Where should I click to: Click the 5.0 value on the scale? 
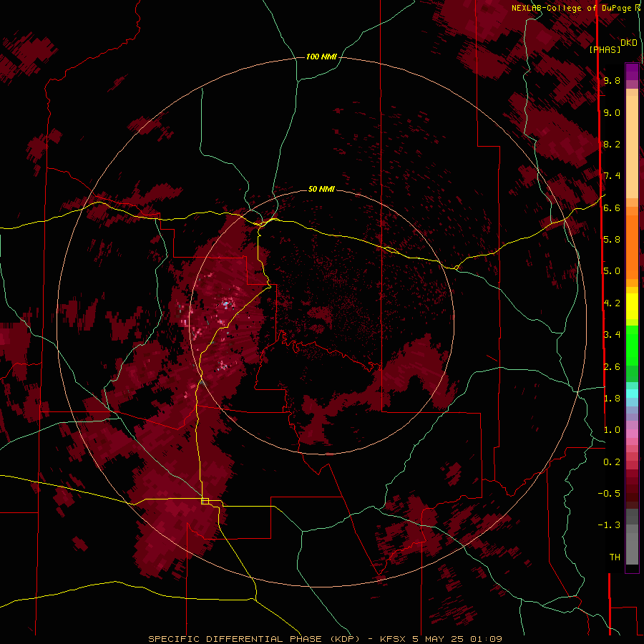pos(612,271)
